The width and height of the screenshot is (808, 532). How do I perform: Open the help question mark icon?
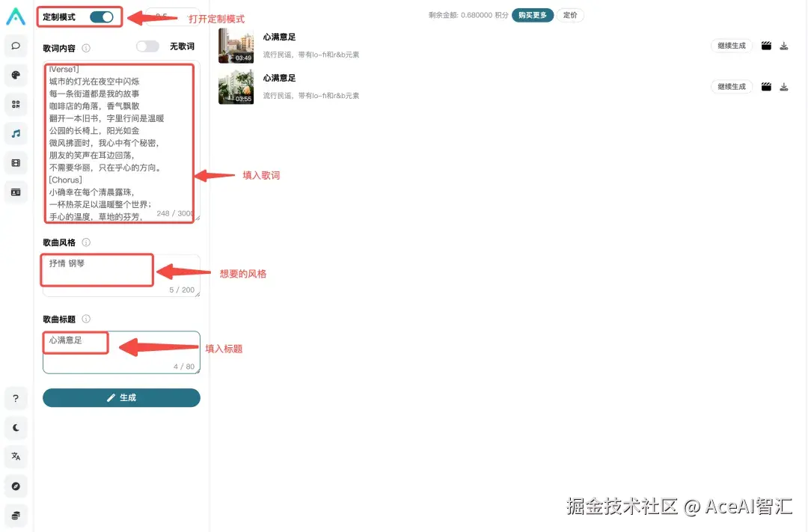[x=16, y=398]
